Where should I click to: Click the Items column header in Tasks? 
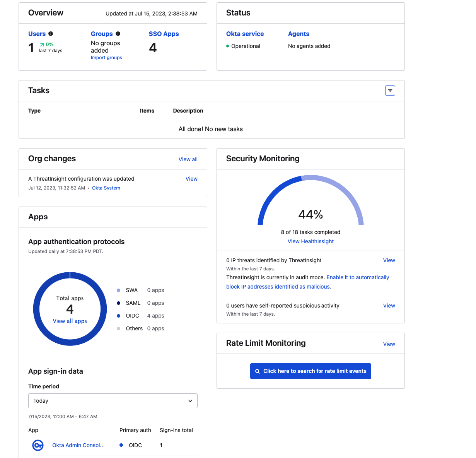point(147,111)
